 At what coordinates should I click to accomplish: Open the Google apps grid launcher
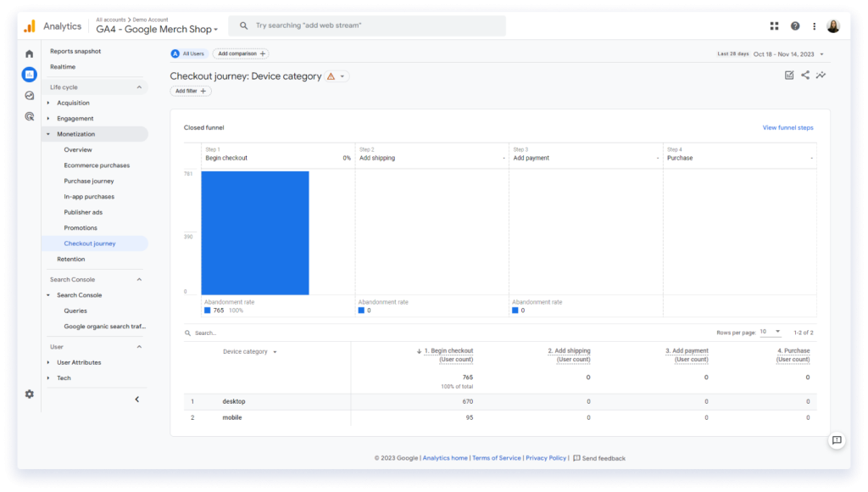click(x=774, y=25)
